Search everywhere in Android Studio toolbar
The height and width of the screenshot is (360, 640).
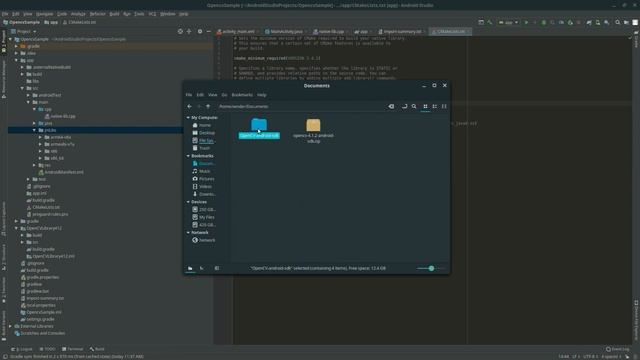[x=618, y=22]
